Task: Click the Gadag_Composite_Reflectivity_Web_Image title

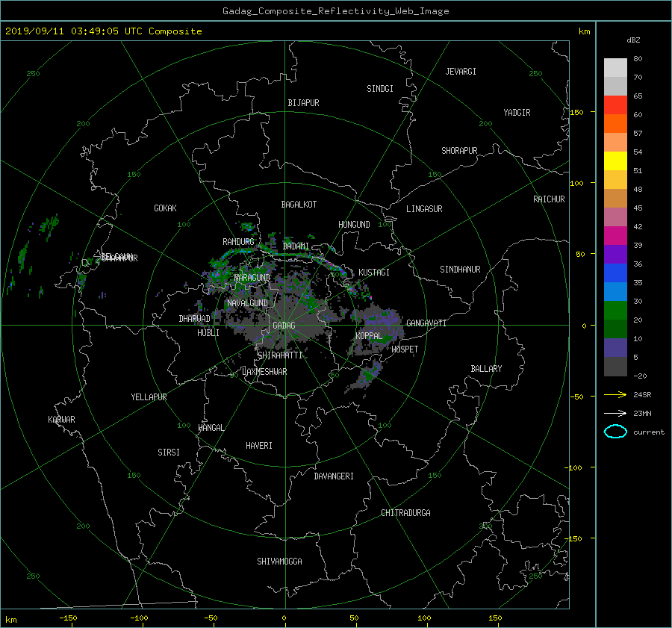Action: click(335, 11)
